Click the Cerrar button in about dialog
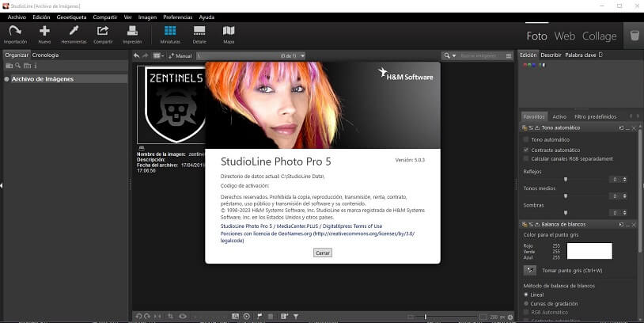Image resolution: width=644 pixels, height=323 pixels. coord(323,253)
